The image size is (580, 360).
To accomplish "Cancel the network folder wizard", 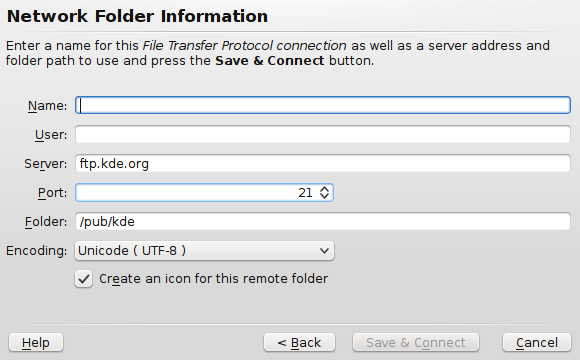I will point(537,343).
